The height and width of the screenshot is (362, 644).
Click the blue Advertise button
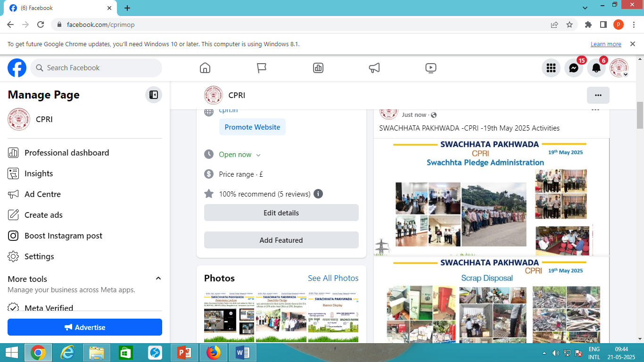85,327
